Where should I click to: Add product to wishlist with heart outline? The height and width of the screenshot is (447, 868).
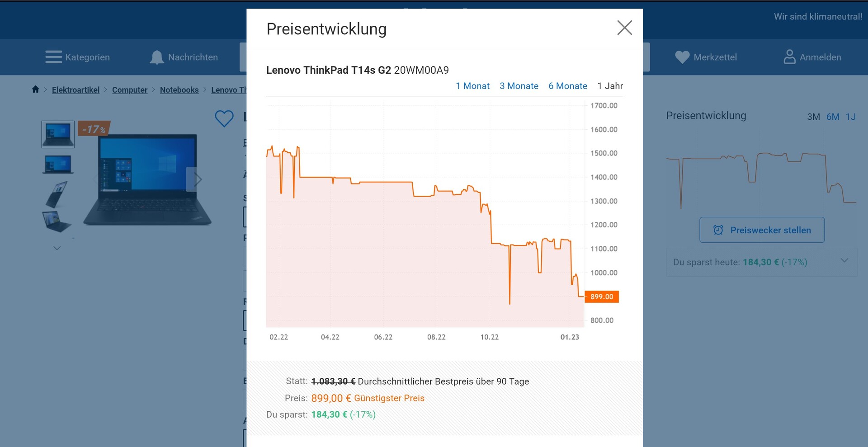(x=224, y=118)
